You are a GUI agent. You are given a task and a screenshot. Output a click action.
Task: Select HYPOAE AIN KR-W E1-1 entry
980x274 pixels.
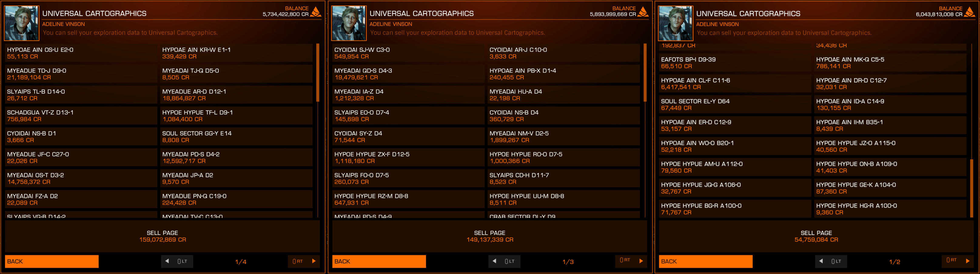pos(236,53)
